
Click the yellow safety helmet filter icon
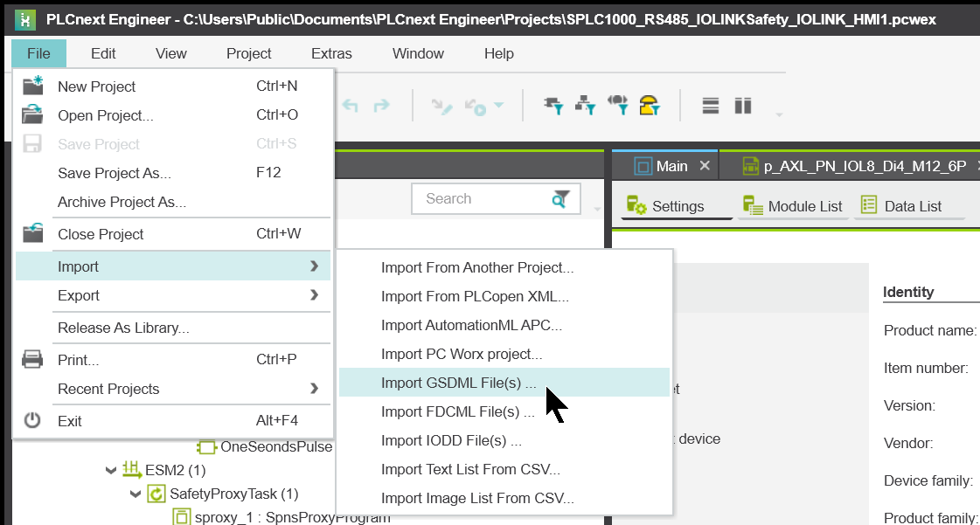tap(650, 106)
